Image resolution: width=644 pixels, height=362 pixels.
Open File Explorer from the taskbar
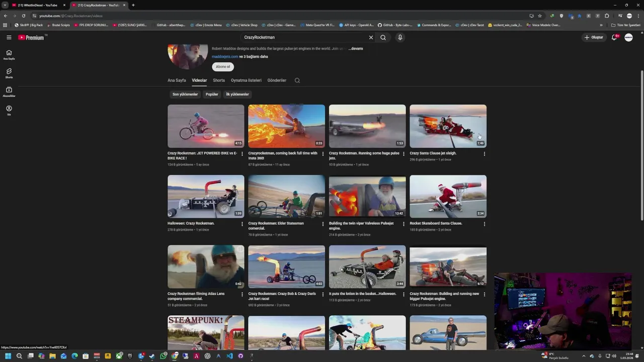click(x=52, y=356)
